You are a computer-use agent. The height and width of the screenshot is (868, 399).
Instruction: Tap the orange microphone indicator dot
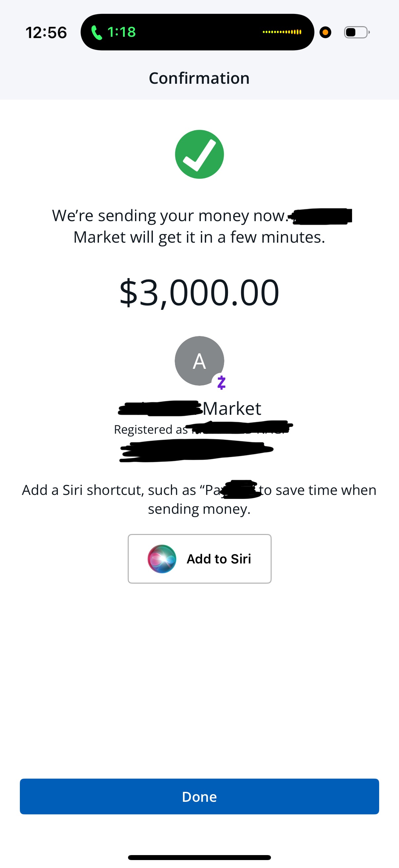[325, 32]
